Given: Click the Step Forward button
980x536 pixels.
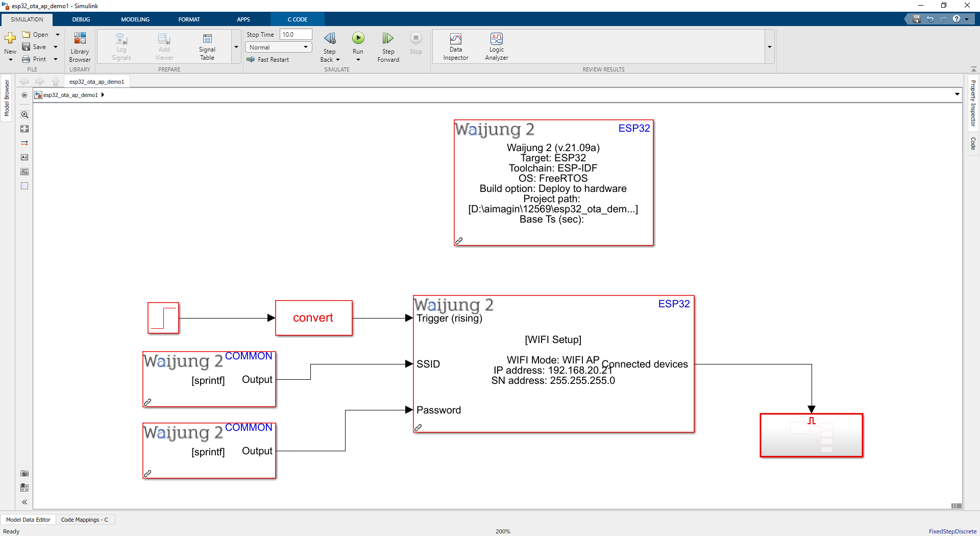Looking at the screenshot, I should point(388,46).
